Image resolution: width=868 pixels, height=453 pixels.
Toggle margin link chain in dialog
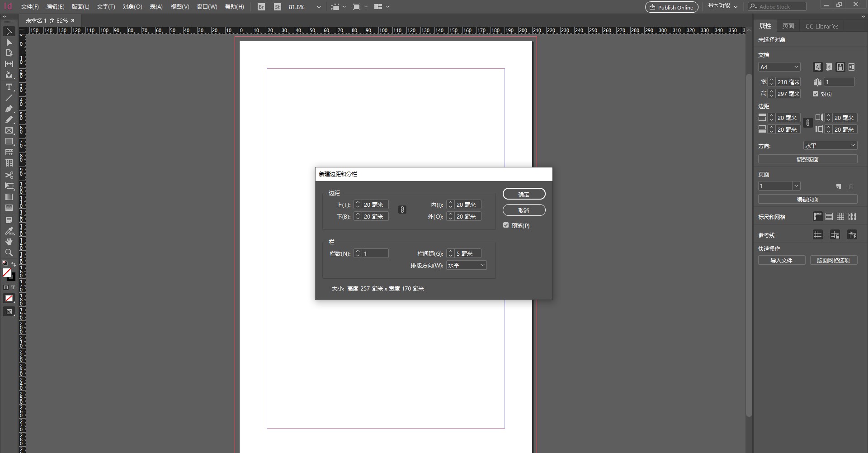tap(402, 210)
